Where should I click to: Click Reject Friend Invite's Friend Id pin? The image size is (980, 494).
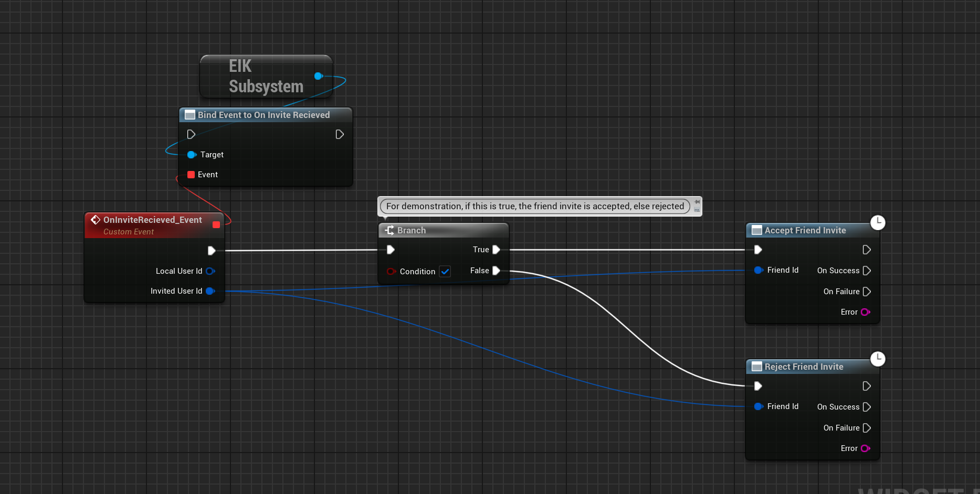click(x=758, y=406)
